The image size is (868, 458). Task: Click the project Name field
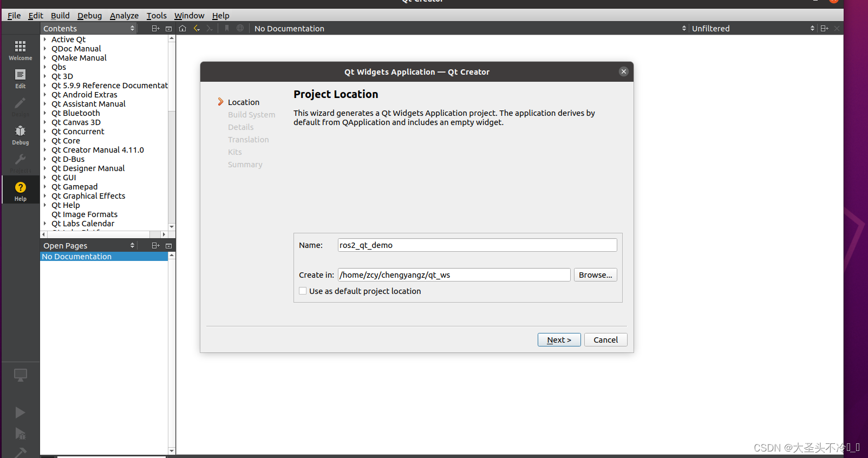pyautogui.click(x=477, y=245)
